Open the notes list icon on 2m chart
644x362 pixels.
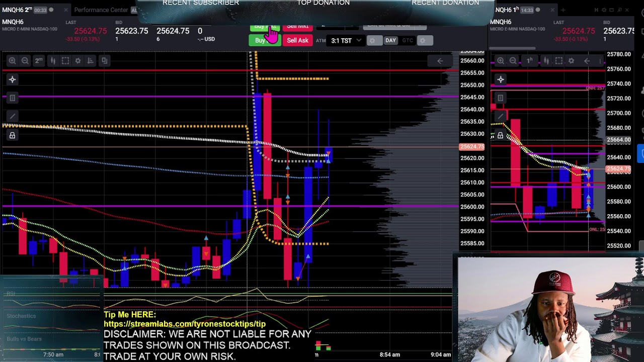tap(12, 98)
